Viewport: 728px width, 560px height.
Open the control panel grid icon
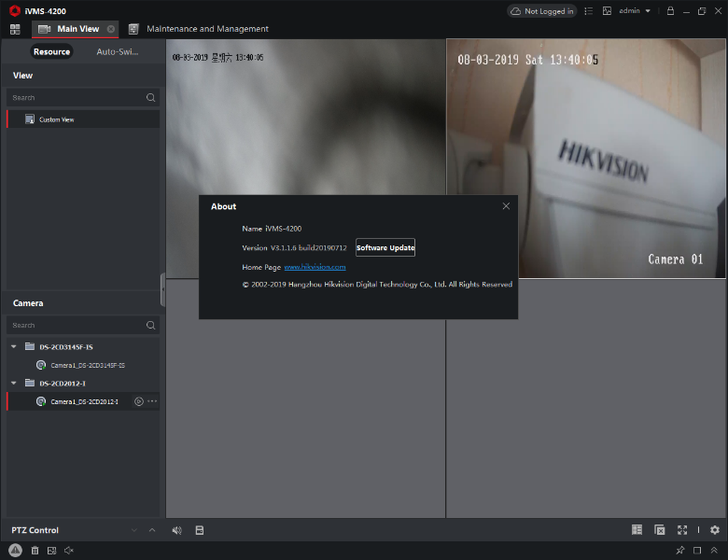tap(15, 29)
